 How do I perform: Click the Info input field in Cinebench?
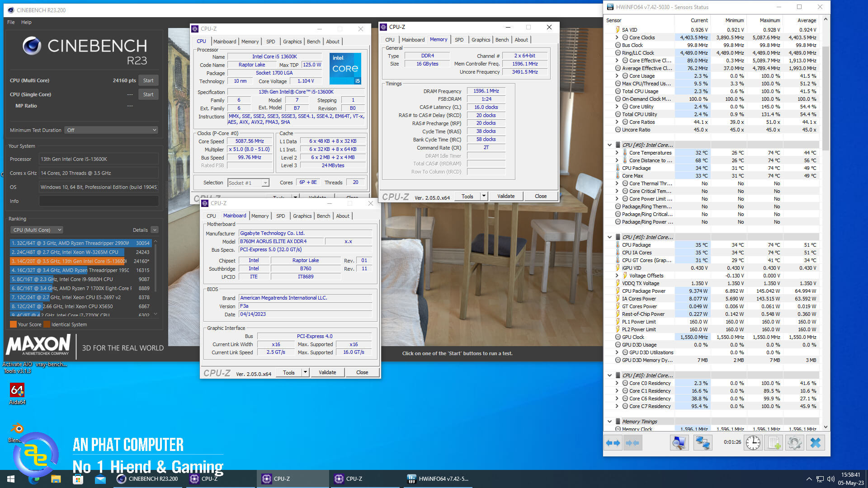pos(99,201)
